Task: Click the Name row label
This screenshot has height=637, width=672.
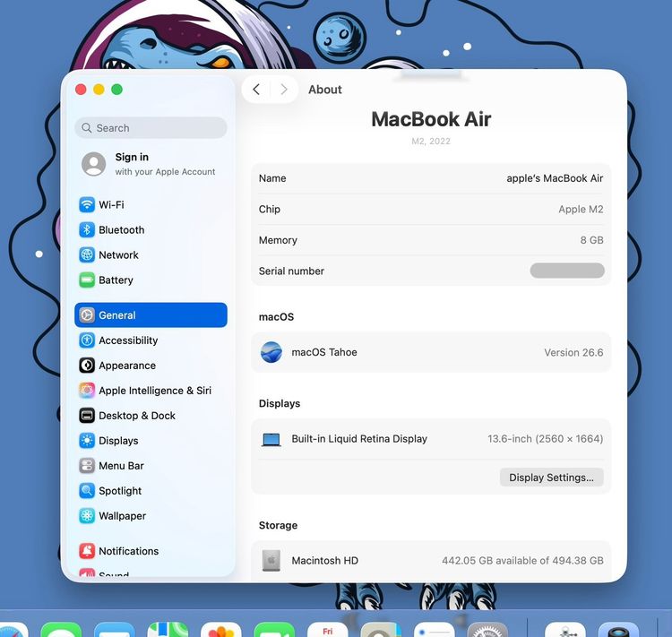Action: [x=272, y=178]
